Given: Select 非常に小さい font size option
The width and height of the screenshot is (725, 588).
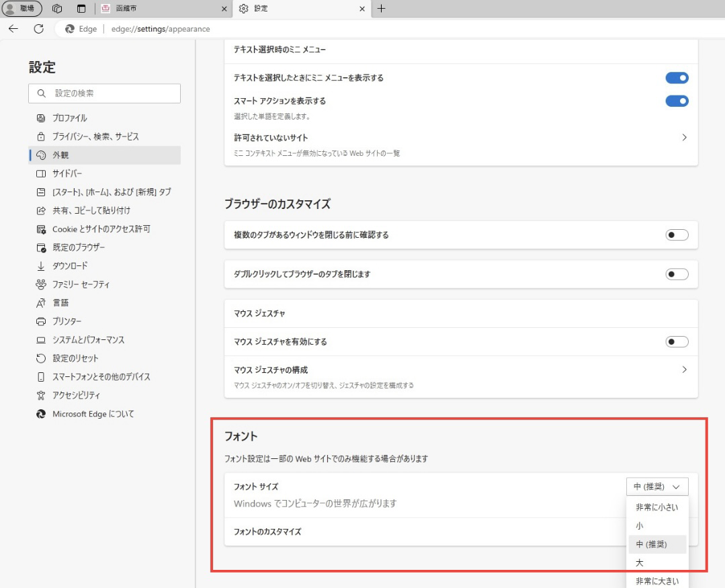Looking at the screenshot, I should [656, 507].
